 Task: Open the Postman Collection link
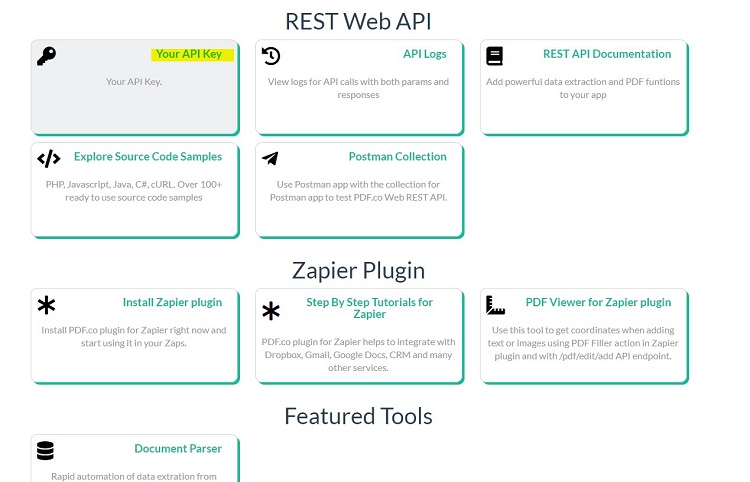pos(397,156)
